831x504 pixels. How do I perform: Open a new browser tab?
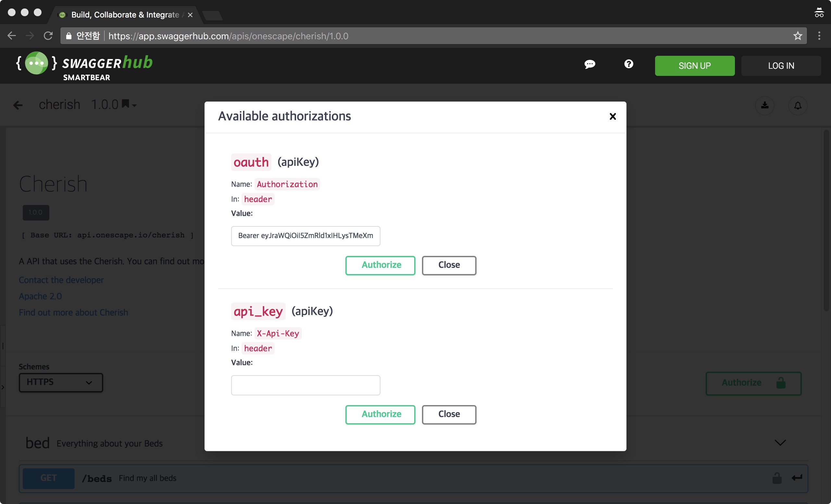213,16
